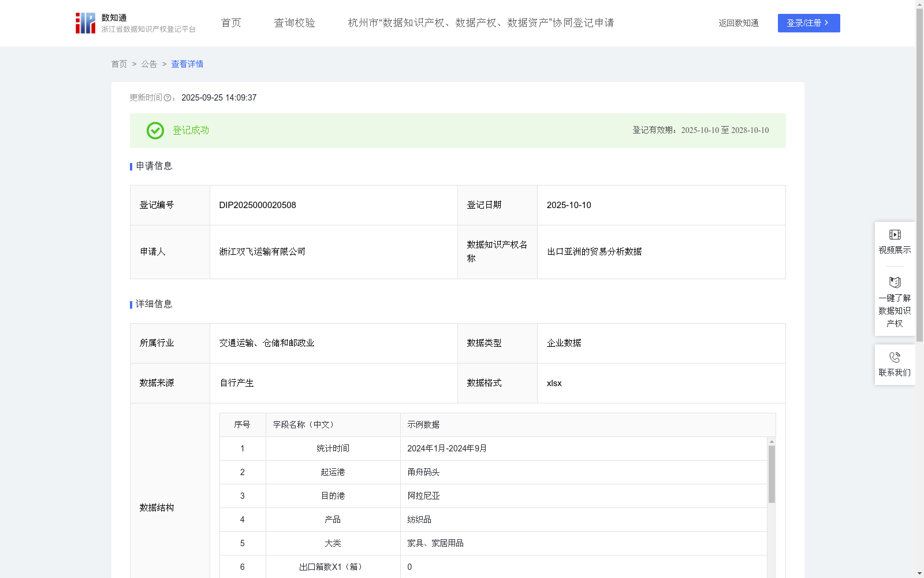This screenshot has height=578, width=924.
Task: Click sample value 阿拉尼亚
Action: click(423, 496)
